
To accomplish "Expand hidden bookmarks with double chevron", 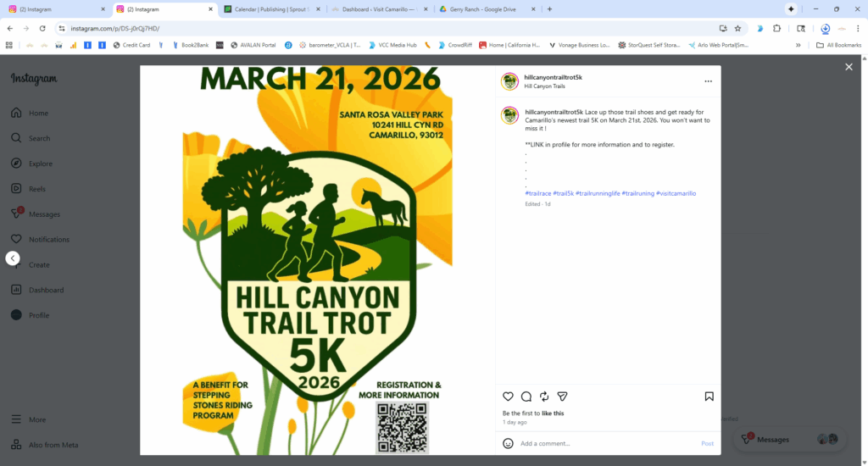I will point(798,45).
